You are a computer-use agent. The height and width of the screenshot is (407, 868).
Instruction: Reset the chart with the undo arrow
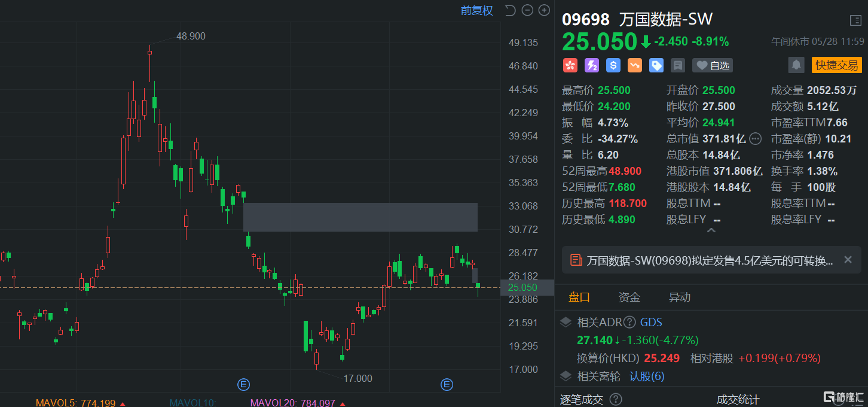click(510, 10)
